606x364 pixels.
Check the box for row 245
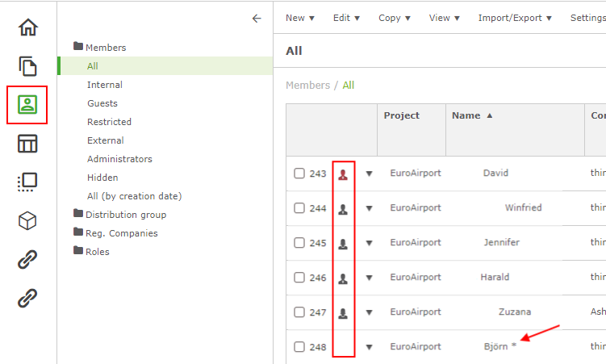pos(299,243)
